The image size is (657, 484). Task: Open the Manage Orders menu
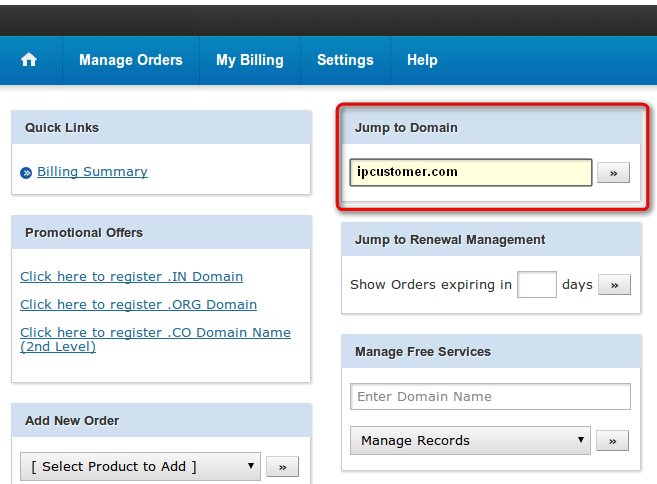pos(131,60)
